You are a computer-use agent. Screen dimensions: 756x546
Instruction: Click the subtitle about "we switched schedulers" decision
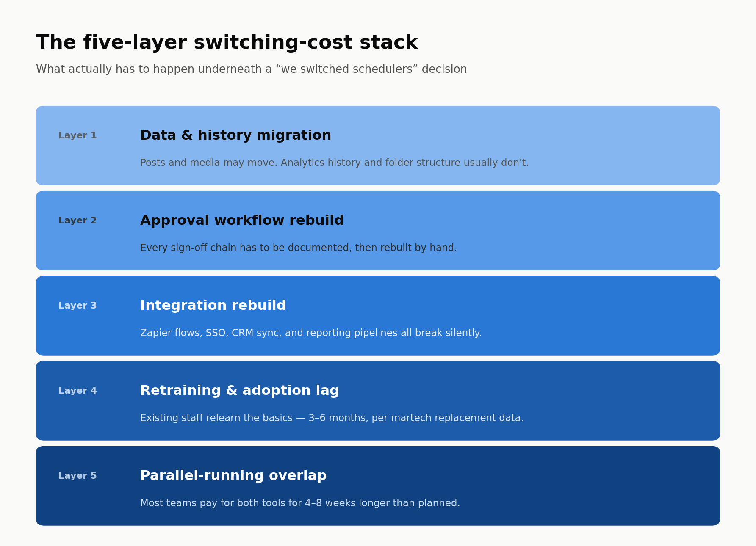[252, 69]
